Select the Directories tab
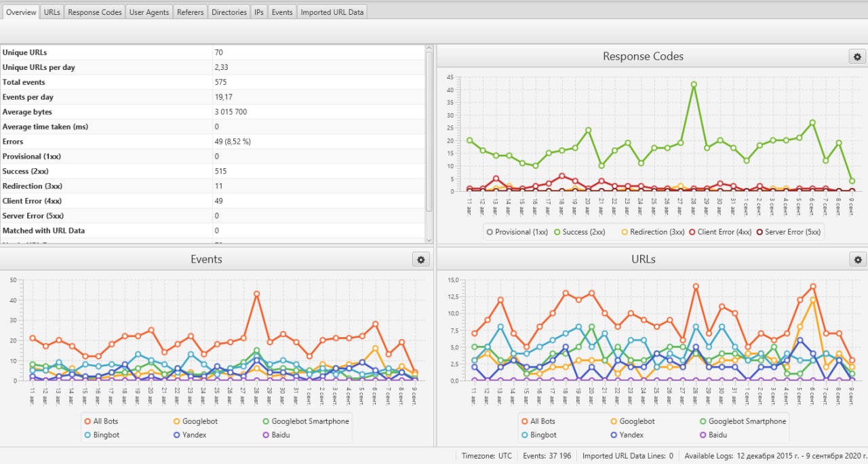868x464 pixels. tap(229, 12)
